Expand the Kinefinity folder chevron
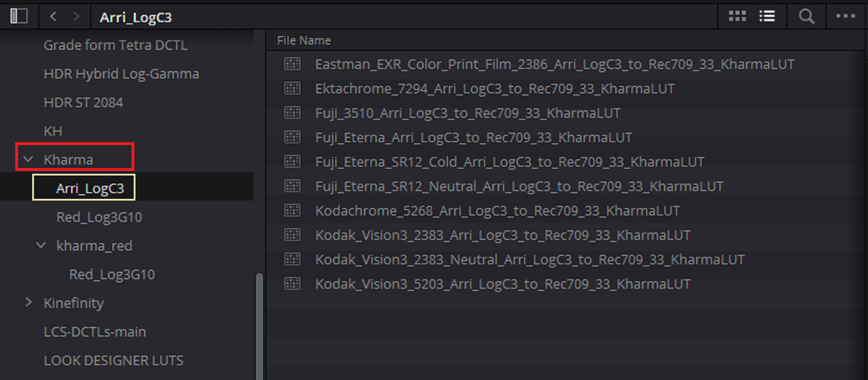The height and width of the screenshot is (380, 868). tap(28, 303)
